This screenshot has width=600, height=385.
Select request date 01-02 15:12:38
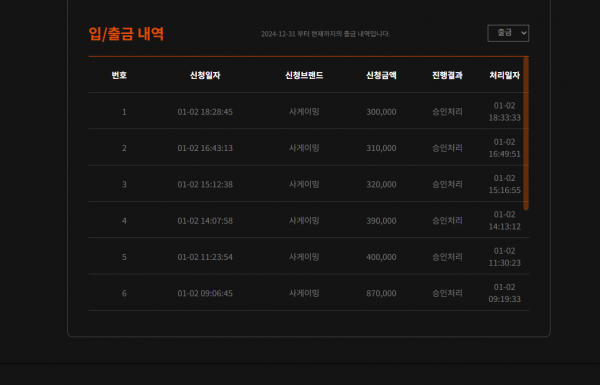205,184
